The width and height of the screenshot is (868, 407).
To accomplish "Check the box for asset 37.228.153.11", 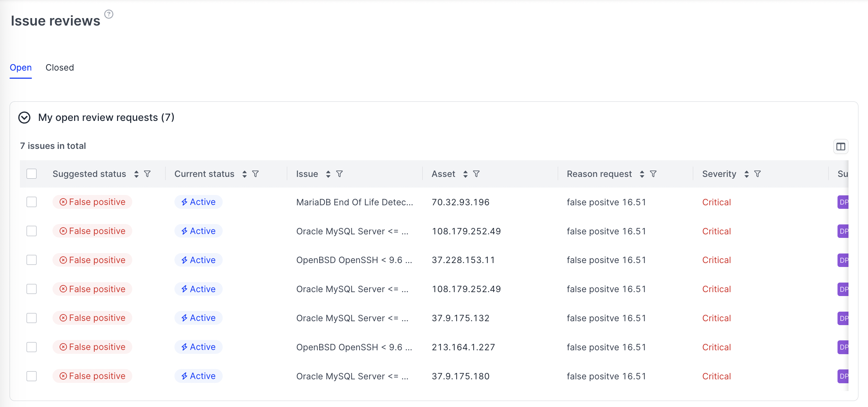I will pos(32,260).
